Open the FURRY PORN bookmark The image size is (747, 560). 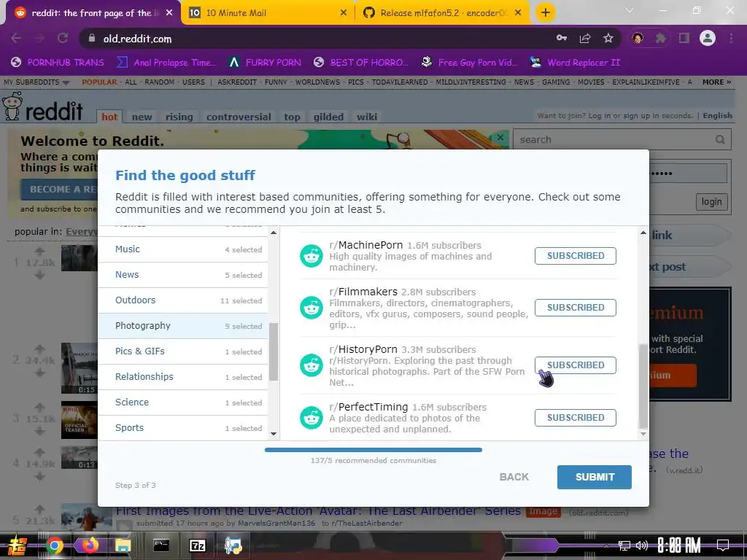coord(265,63)
